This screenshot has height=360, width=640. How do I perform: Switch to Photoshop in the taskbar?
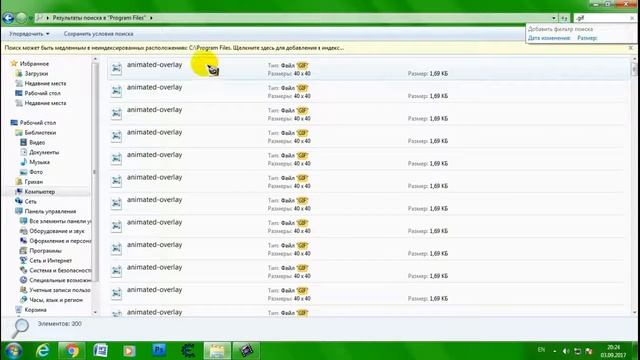(159, 350)
